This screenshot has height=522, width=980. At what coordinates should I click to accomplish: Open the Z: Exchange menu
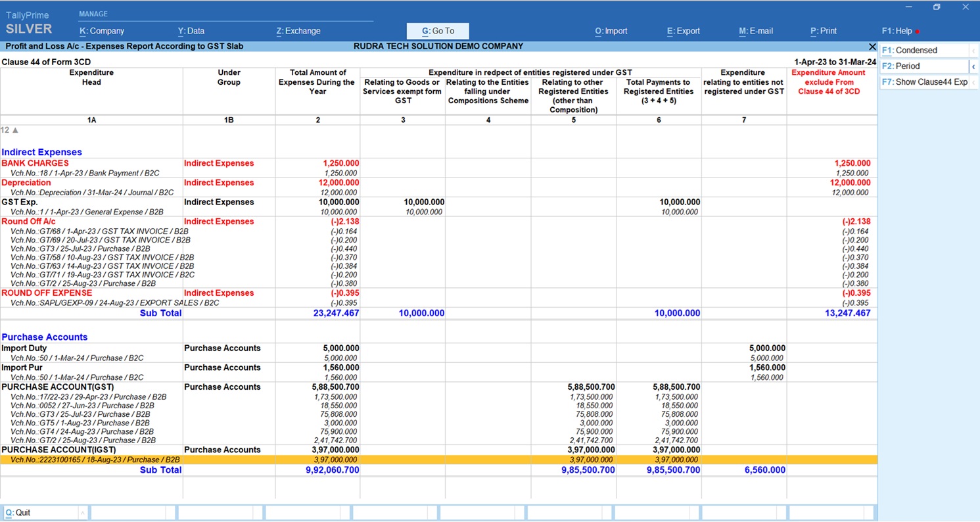point(298,31)
